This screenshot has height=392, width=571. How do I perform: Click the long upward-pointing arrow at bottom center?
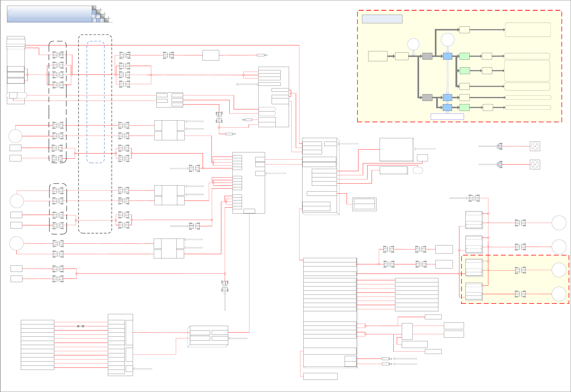click(x=225, y=301)
